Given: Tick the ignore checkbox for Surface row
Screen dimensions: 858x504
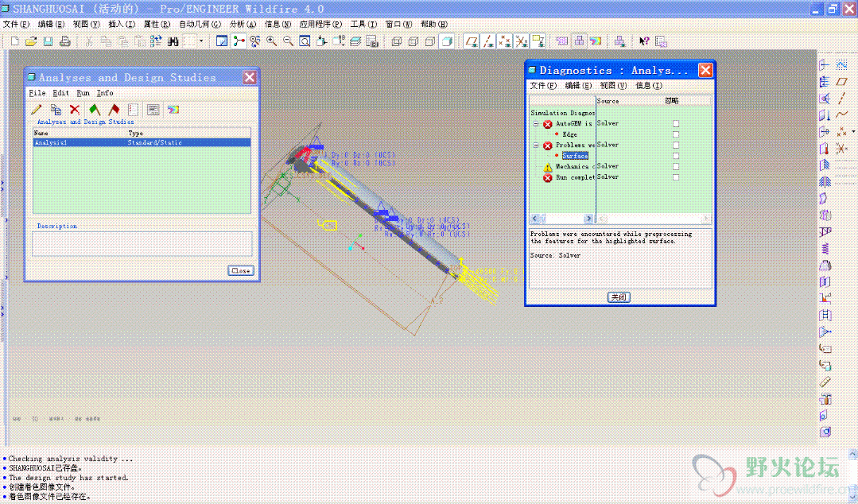Looking at the screenshot, I should [676, 156].
